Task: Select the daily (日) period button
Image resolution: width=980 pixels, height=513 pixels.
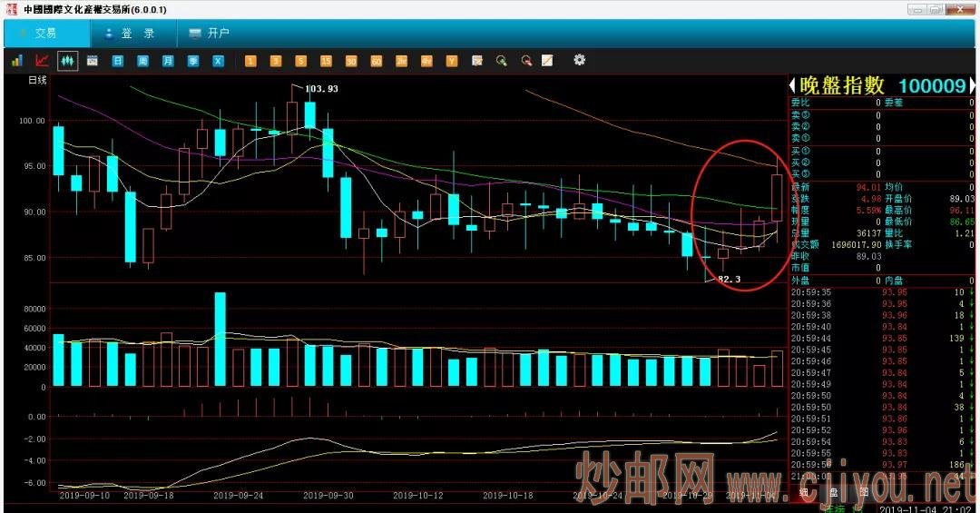Action: point(117,61)
